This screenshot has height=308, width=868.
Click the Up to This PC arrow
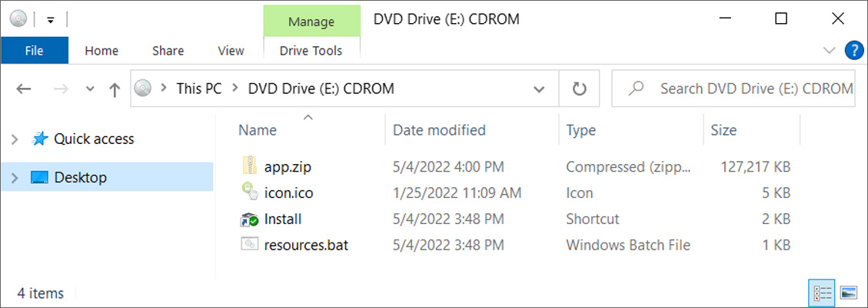coord(115,89)
